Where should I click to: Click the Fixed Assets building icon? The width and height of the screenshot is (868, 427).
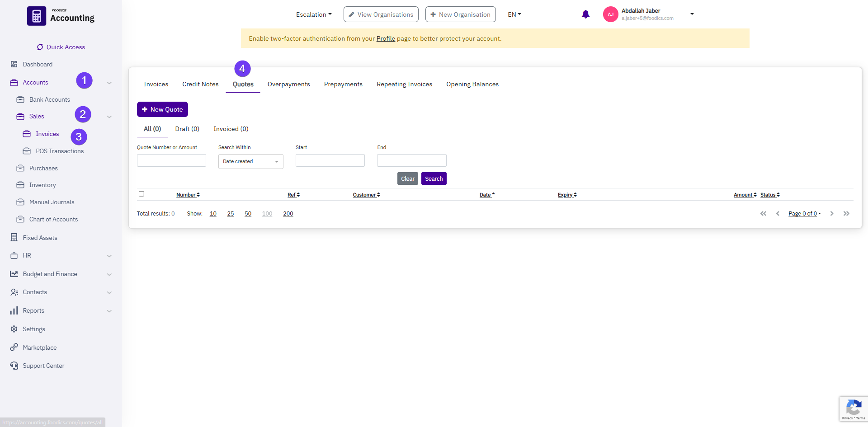14,238
